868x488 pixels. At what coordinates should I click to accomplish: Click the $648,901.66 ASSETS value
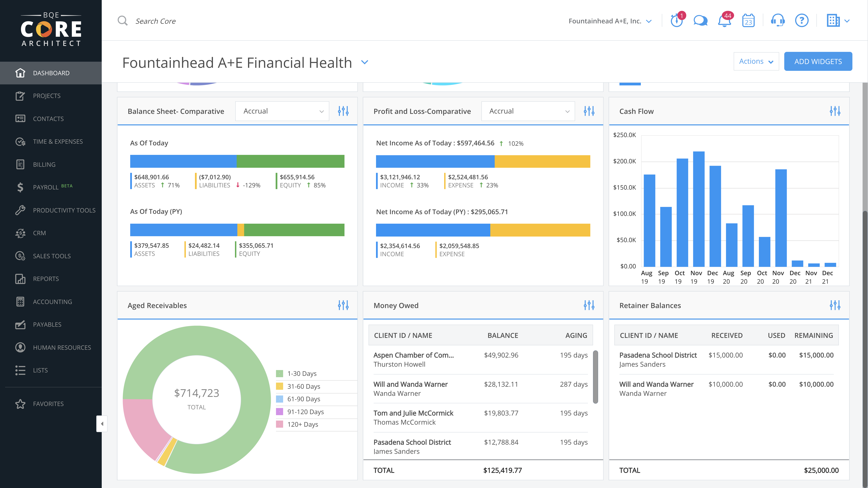[152, 177]
